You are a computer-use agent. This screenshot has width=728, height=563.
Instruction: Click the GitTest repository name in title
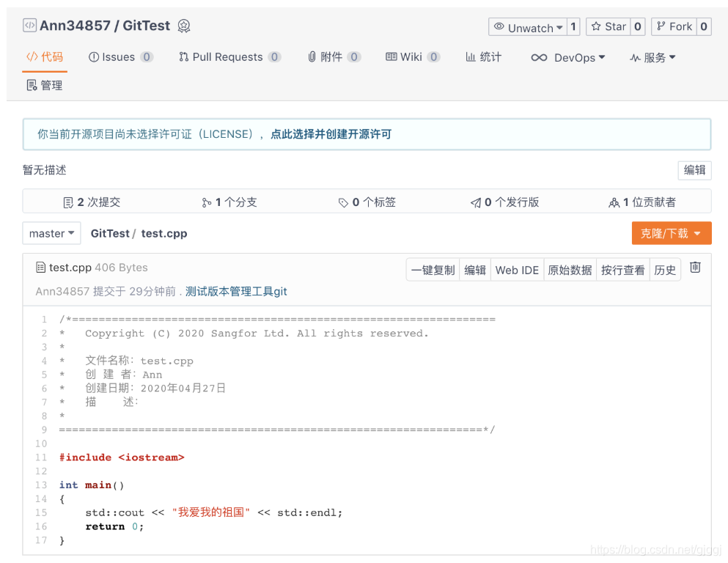pyautogui.click(x=146, y=26)
